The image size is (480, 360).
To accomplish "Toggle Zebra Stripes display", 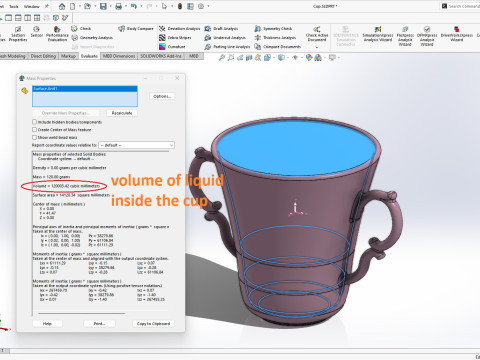I will (175, 38).
